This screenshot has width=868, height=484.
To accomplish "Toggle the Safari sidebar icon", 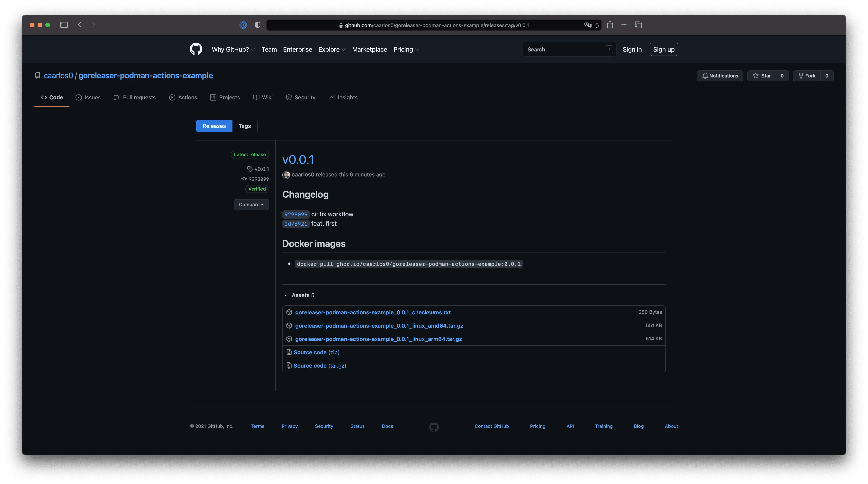I will (64, 25).
